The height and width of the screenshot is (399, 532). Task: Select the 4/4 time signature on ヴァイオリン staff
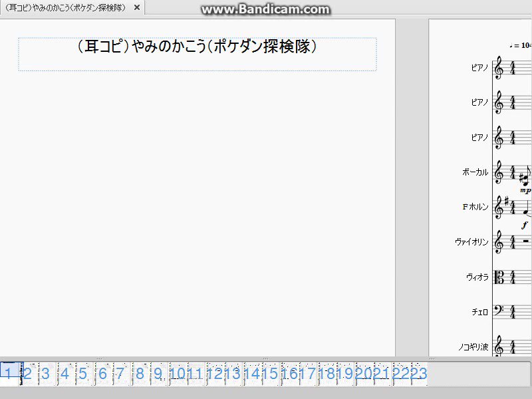tap(513, 242)
